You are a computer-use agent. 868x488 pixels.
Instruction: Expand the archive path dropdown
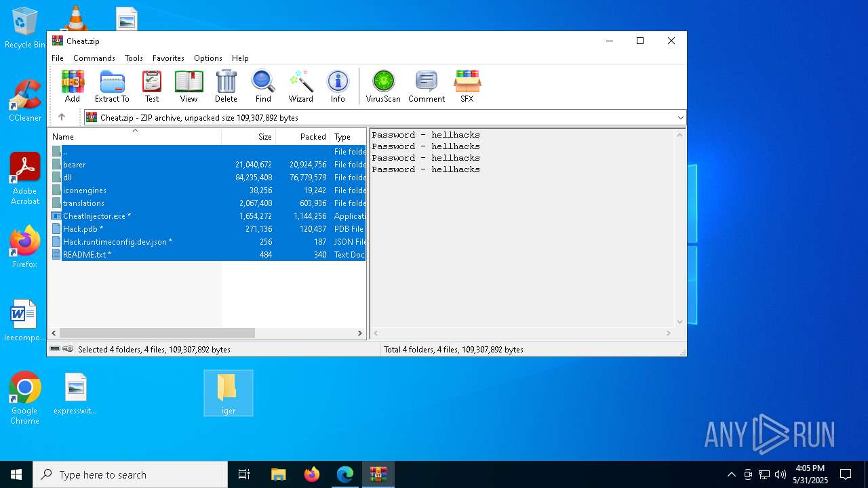(x=680, y=117)
